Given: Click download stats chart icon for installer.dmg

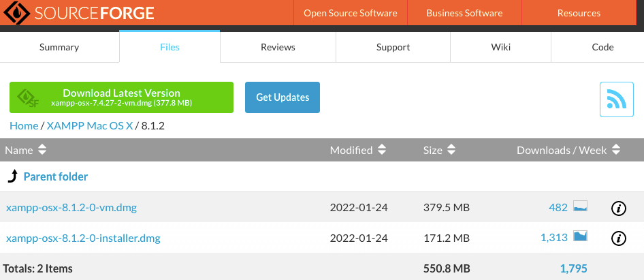Looking at the screenshot, I should coord(580,237).
